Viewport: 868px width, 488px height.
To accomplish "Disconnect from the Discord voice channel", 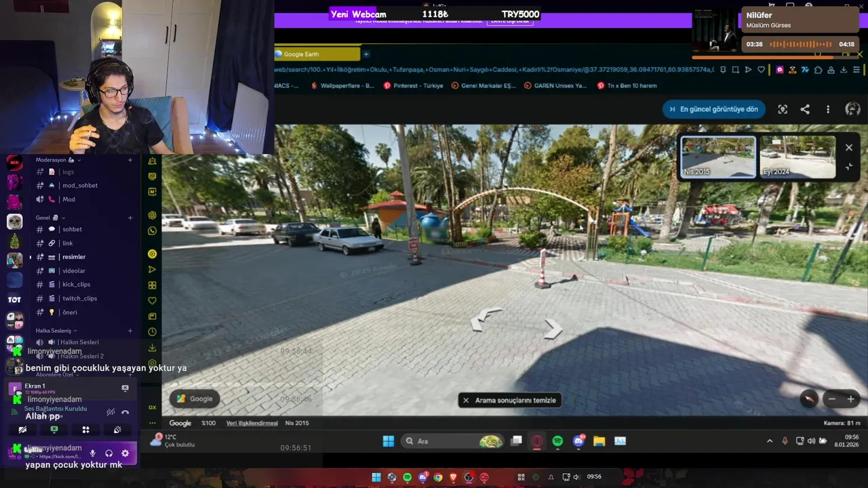I will click(x=125, y=412).
